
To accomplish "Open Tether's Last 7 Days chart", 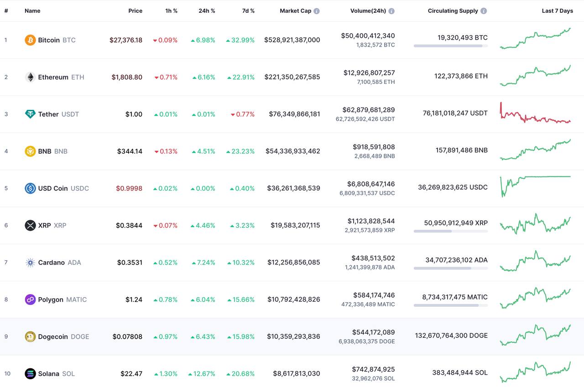I will point(535,113).
